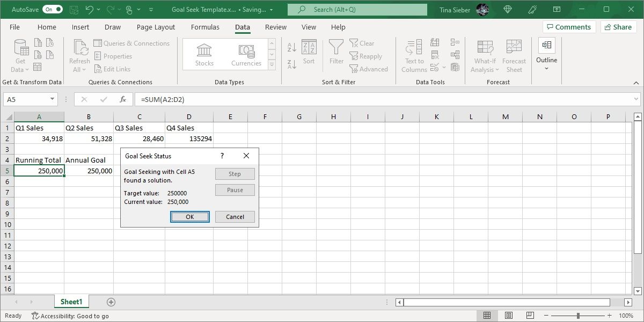Cancel the Goal Seek Status dialog
Viewport: 644px width, 322px height.
coord(235,217)
